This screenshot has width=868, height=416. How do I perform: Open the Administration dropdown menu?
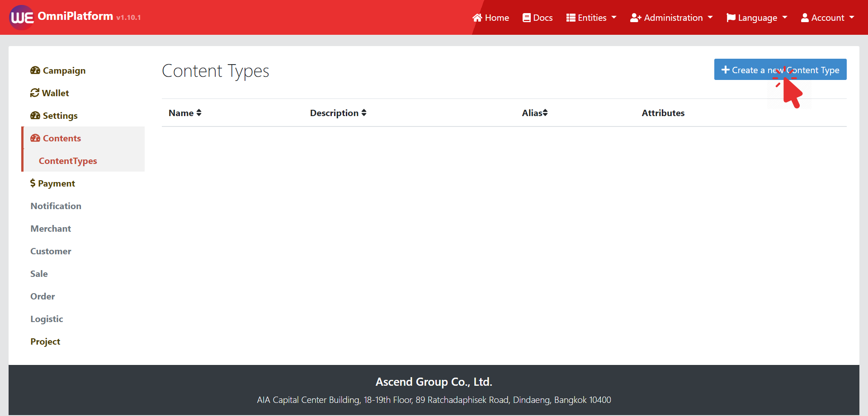(x=671, y=18)
